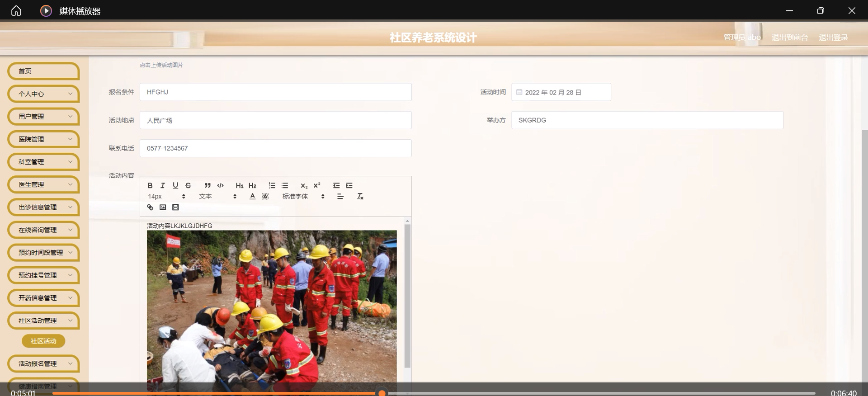868x396 pixels.
Task: Collapse the 社区活动管理 menu
Action: click(x=43, y=321)
